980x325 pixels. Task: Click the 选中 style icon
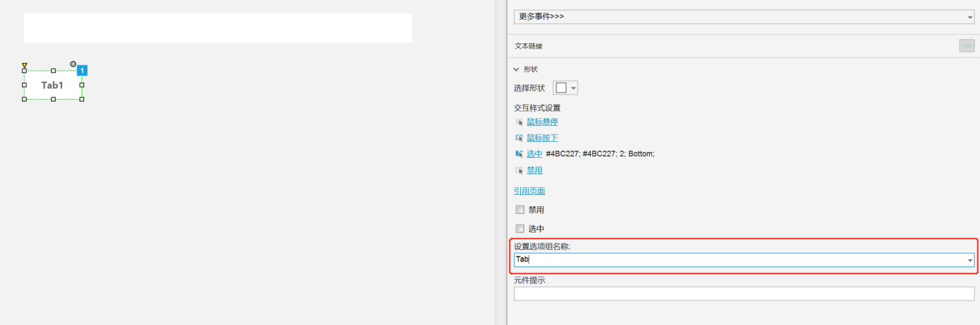tap(519, 154)
